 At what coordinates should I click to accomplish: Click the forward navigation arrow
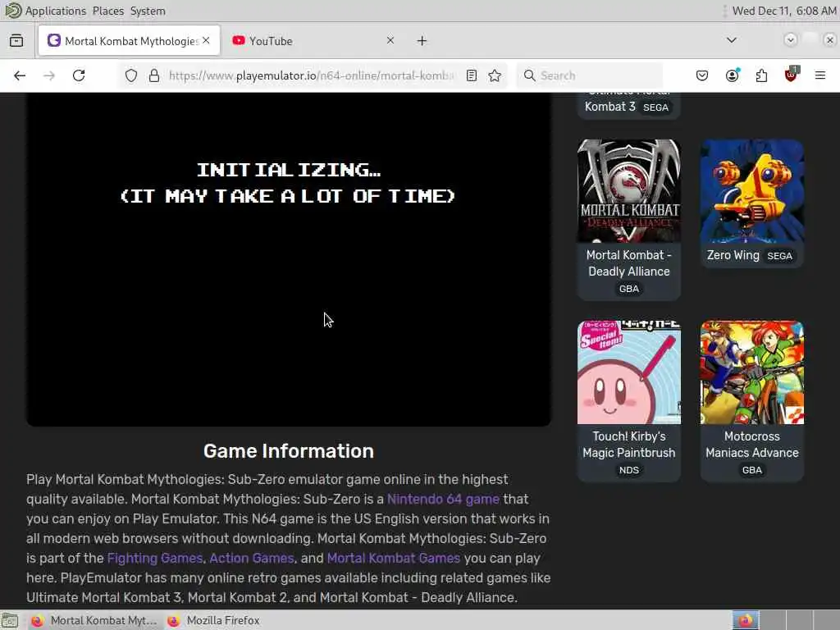pyautogui.click(x=49, y=75)
